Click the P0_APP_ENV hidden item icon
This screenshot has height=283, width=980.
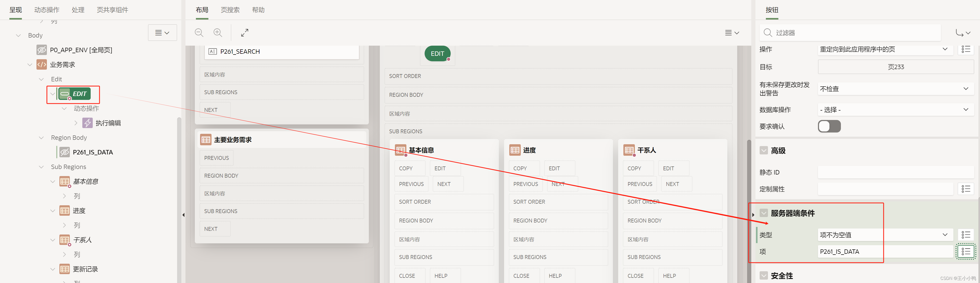coord(41,50)
